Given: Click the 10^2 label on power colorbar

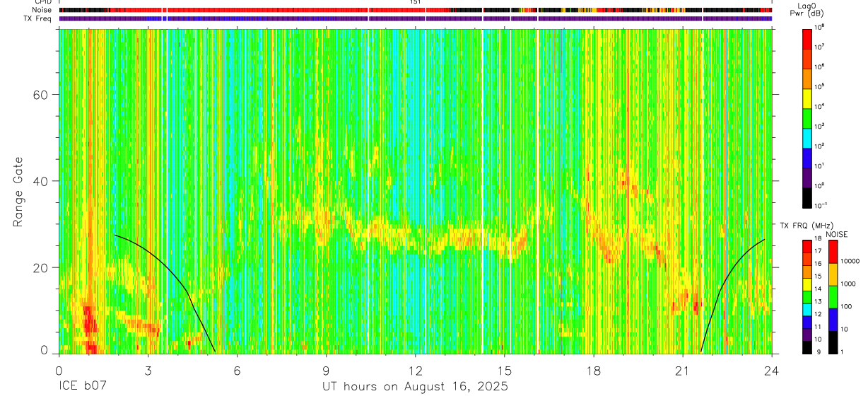Looking at the screenshot, I should (820, 145).
